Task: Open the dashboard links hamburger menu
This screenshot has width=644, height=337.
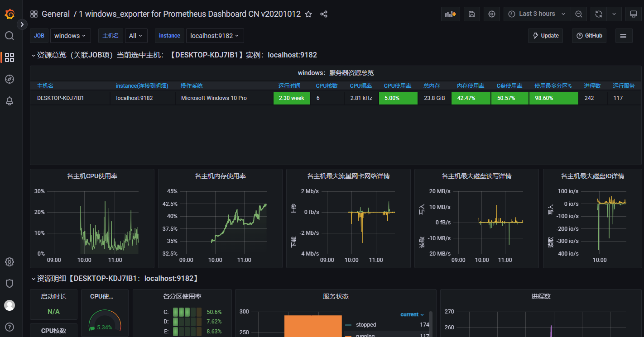Action: click(x=623, y=36)
